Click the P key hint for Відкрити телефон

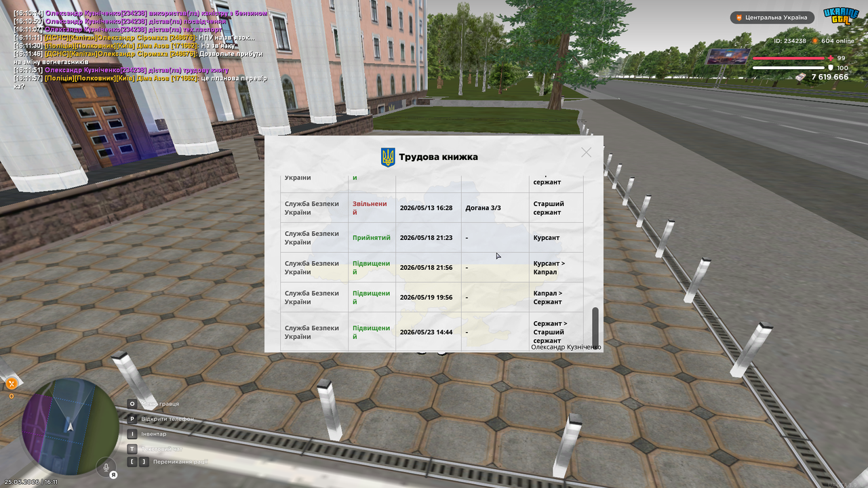(x=133, y=419)
